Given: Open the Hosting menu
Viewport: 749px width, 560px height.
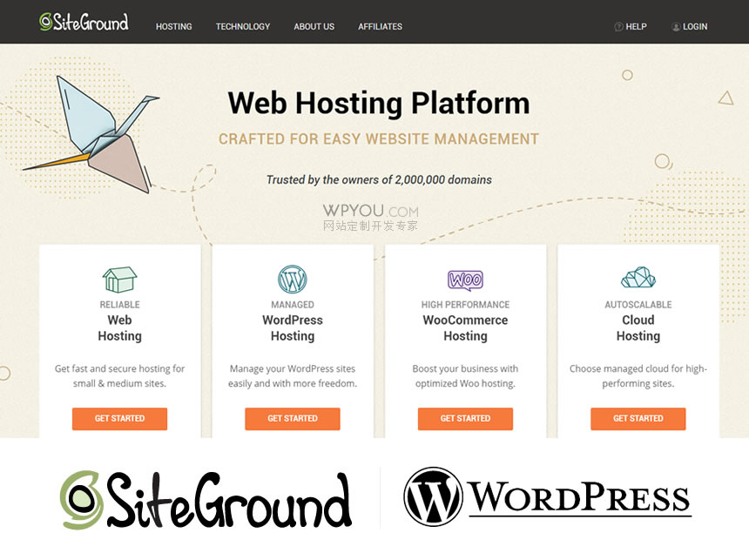Looking at the screenshot, I should tap(174, 27).
